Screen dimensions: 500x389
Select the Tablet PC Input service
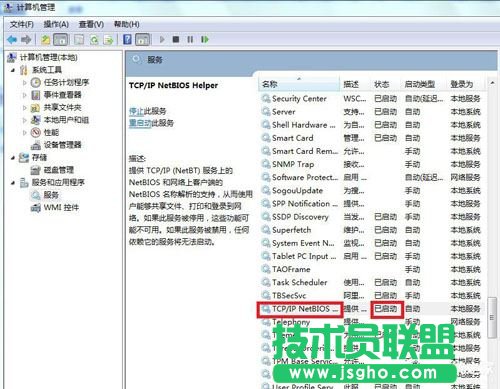tap(372, 256)
